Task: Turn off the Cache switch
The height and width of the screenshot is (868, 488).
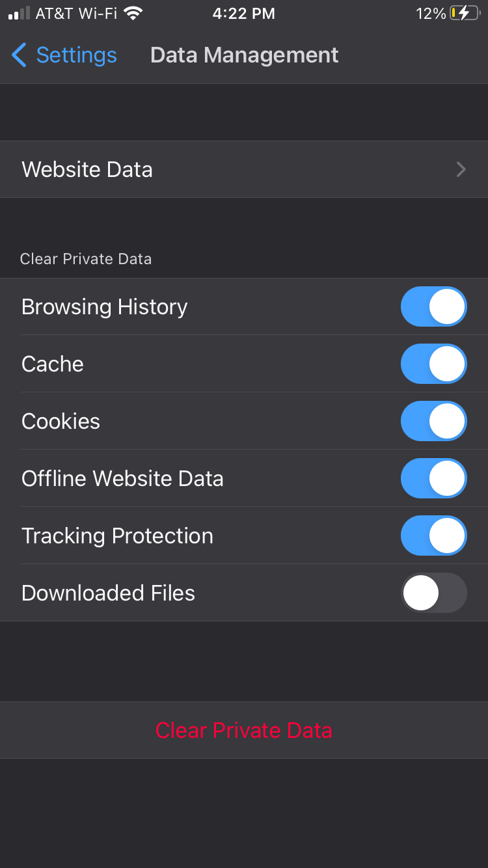Action: pos(433,364)
